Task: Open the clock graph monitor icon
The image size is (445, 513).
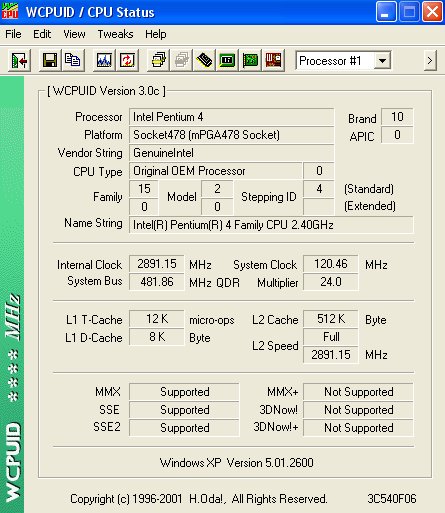Action: pos(104,61)
